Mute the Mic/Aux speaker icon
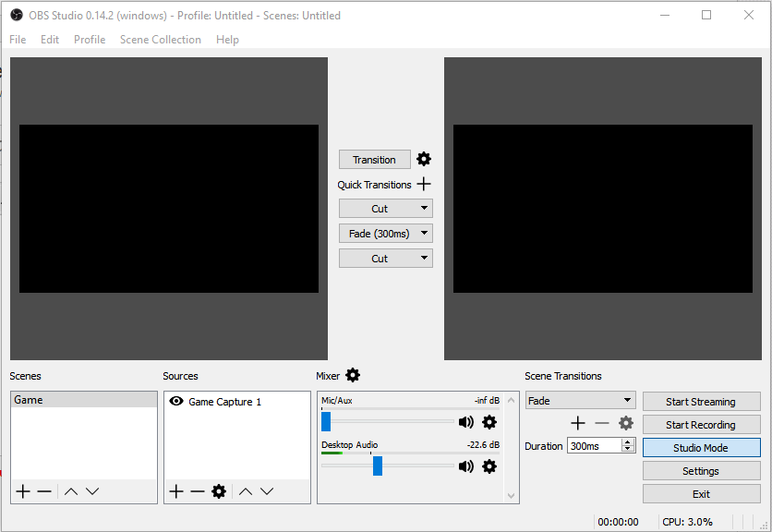Viewport: 772px width, 532px height. tap(465, 422)
